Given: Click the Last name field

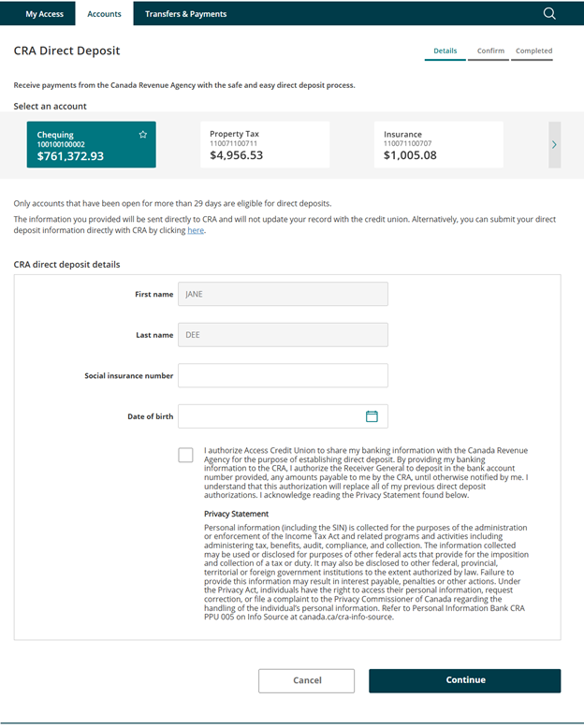Looking at the screenshot, I should [283, 335].
